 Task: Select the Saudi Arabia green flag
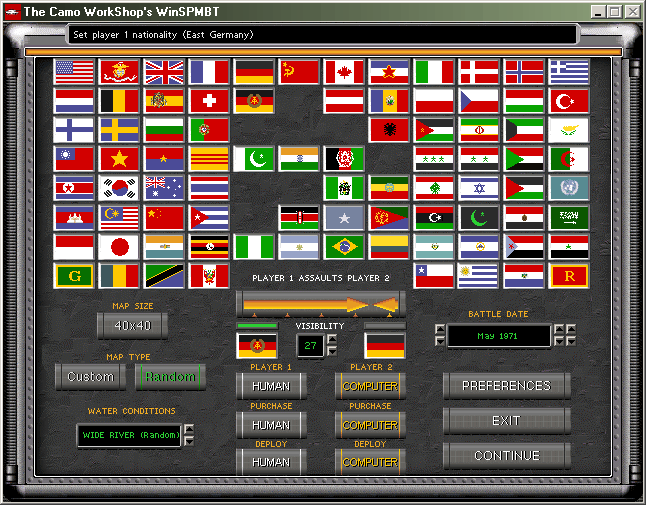click(x=569, y=217)
